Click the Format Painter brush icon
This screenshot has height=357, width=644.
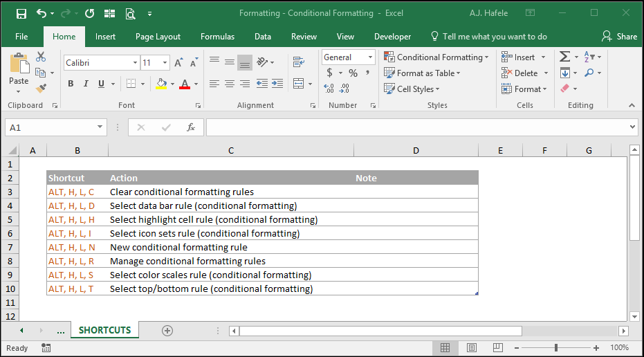coord(41,88)
